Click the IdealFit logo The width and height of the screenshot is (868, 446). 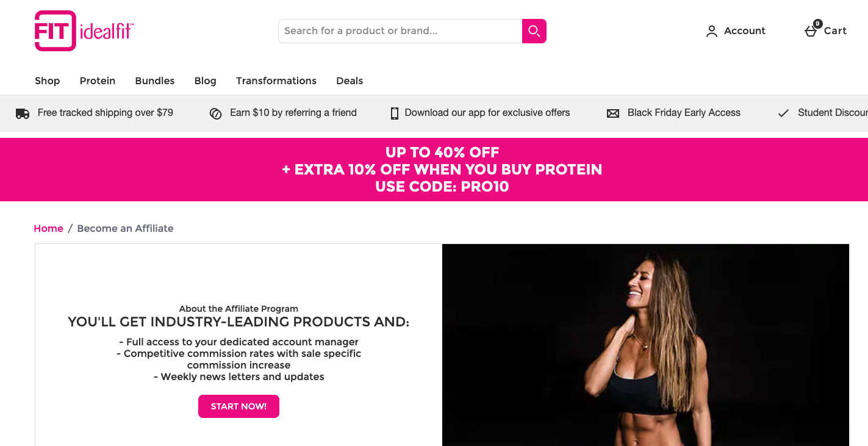[84, 31]
